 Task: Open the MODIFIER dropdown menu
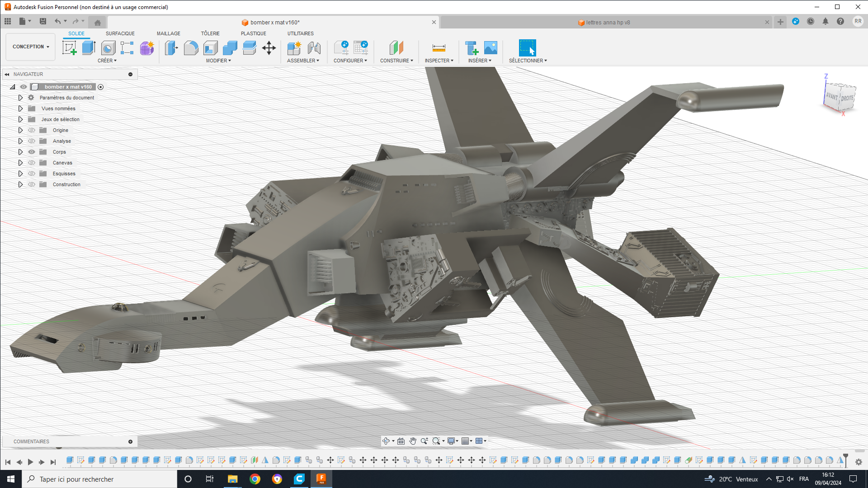[218, 61]
